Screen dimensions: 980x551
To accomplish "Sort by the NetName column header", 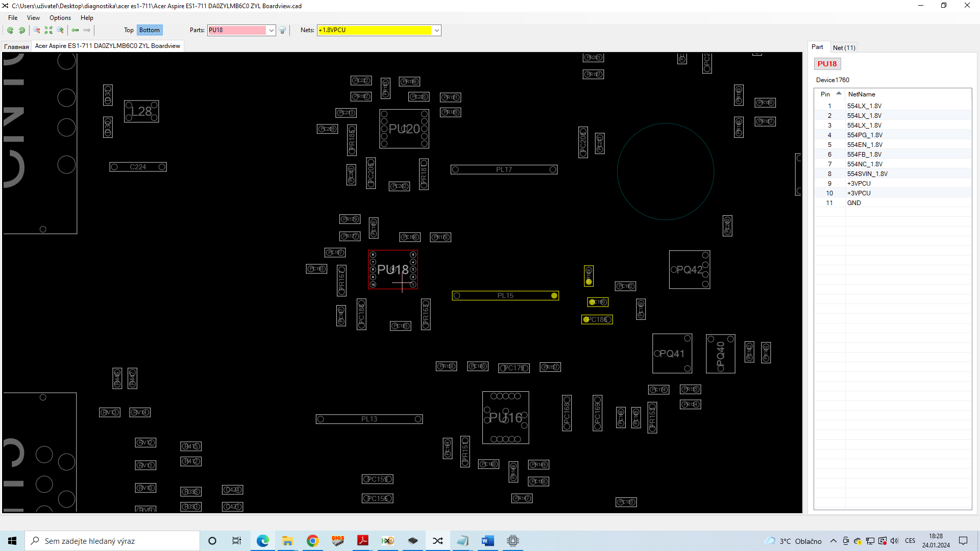I will click(908, 94).
